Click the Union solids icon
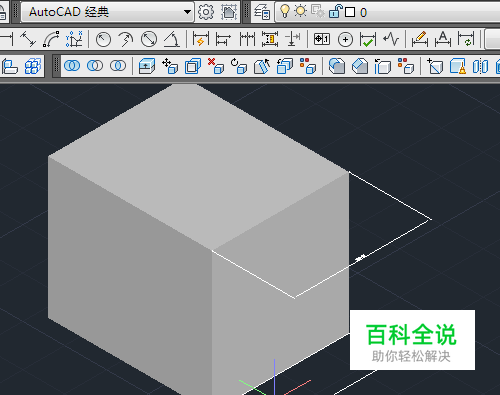Screen dimensions: 500x395 click(x=72, y=66)
